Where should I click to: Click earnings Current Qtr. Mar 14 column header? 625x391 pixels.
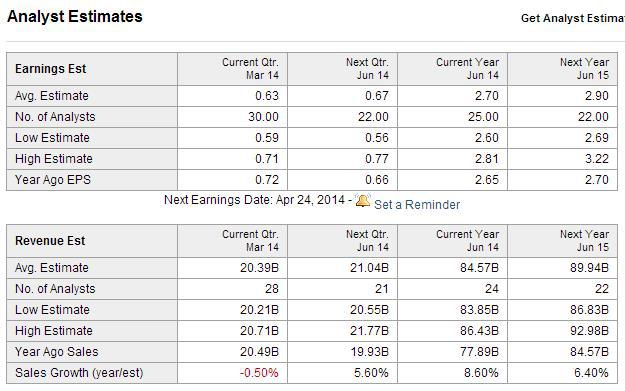coord(250,69)
